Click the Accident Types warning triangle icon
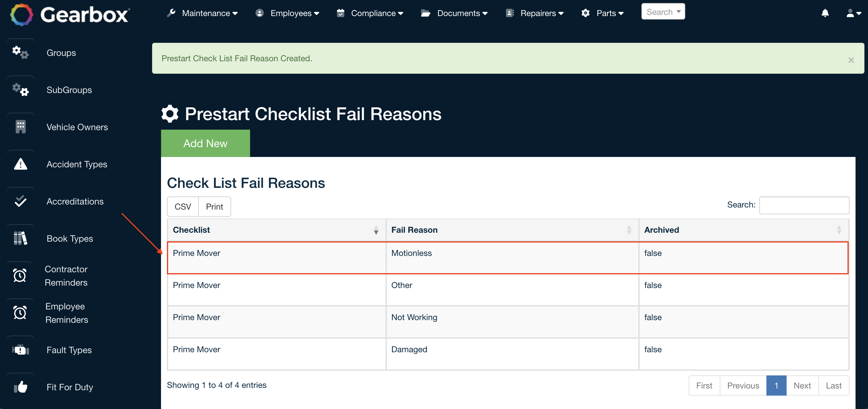Image resolution: width=868 pixels, height=409 pixels. click(x=20, y=164)
